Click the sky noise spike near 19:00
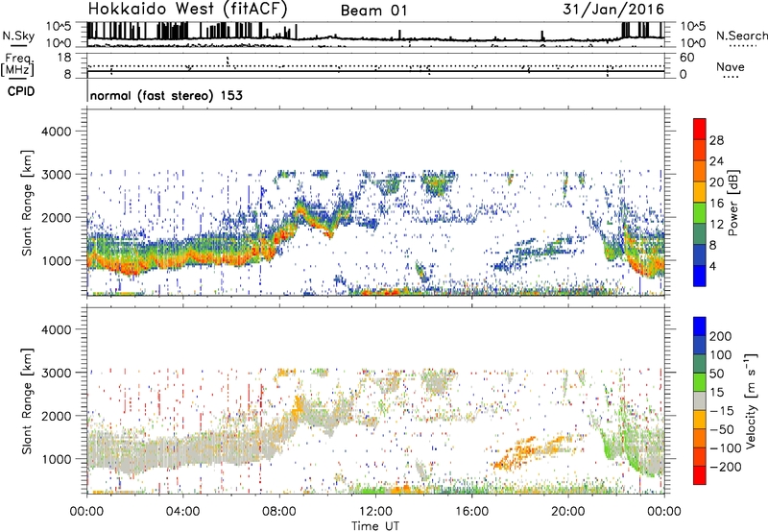Image resolution: width=768 pixels, height=532 pixels. click(542, 36)
